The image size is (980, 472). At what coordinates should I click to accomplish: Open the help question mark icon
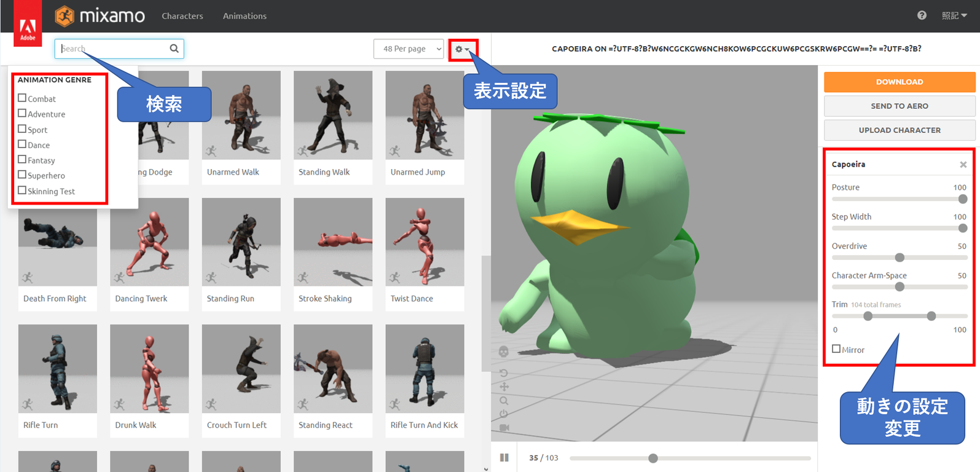922,15
